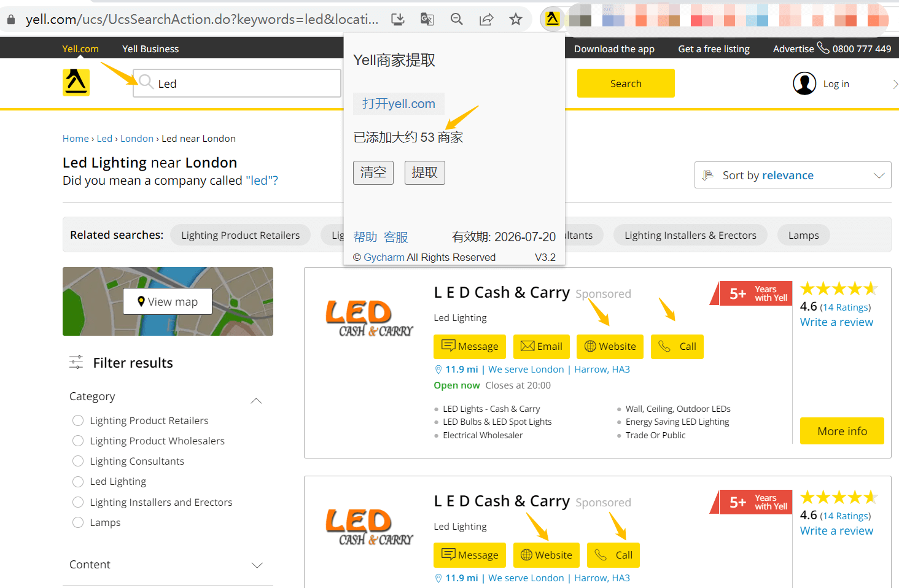Click the 提取 extract button in popup
899x588 pixels.
(425, 172)
